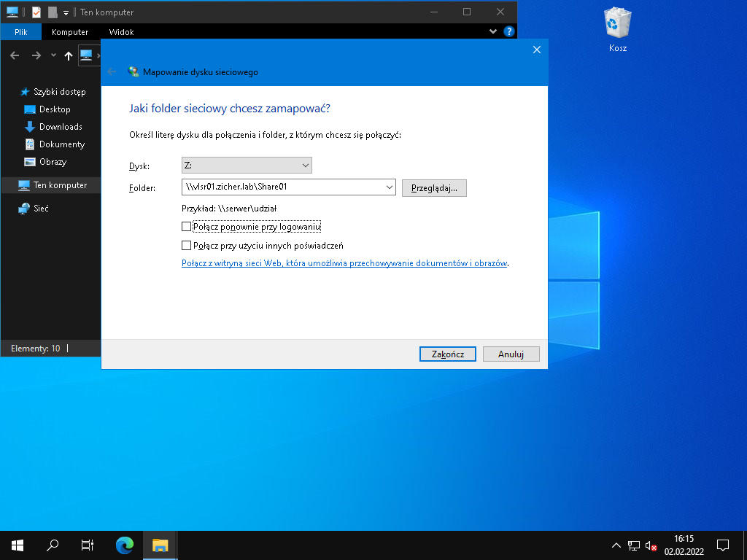The width and height of the screenshot is (747, 560).
Task: Show hidden system tray icons chevron
Action: (x=616, y=545)
